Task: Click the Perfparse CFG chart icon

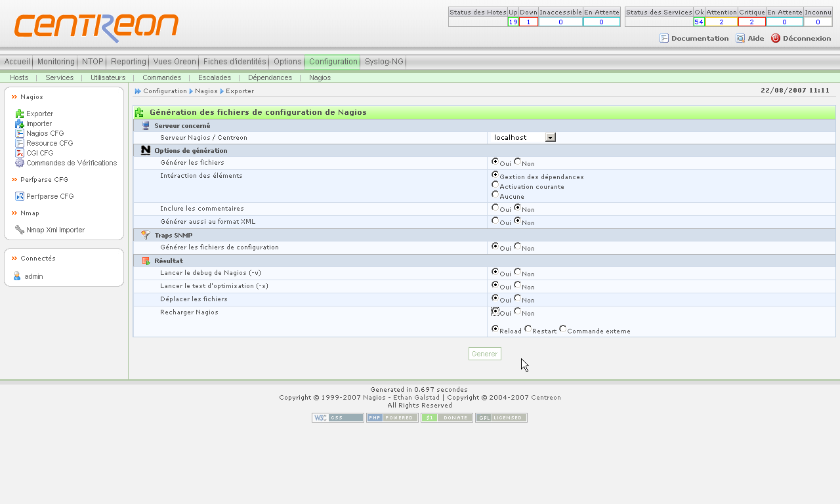Action: point(19,196)
